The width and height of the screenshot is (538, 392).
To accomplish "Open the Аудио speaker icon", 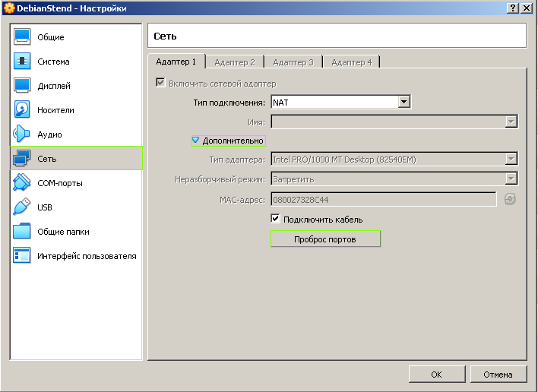I will coord(22,134).
